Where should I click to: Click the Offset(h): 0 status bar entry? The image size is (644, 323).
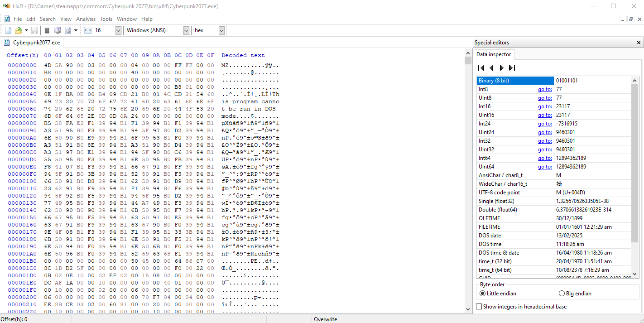click(x=14, y=319)
